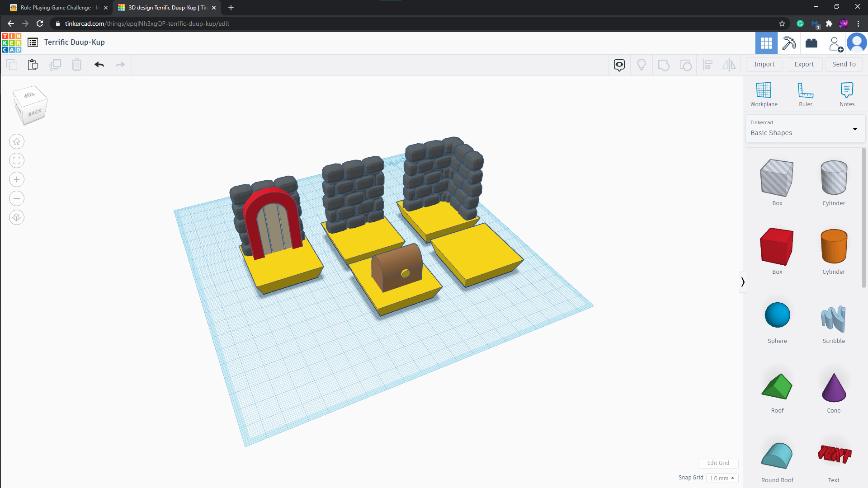Open Chrome three-dot menu

coord(858,23)
